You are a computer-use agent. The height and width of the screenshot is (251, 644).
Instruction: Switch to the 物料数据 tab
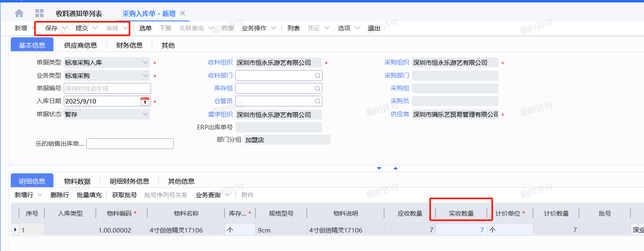point(77,181)
